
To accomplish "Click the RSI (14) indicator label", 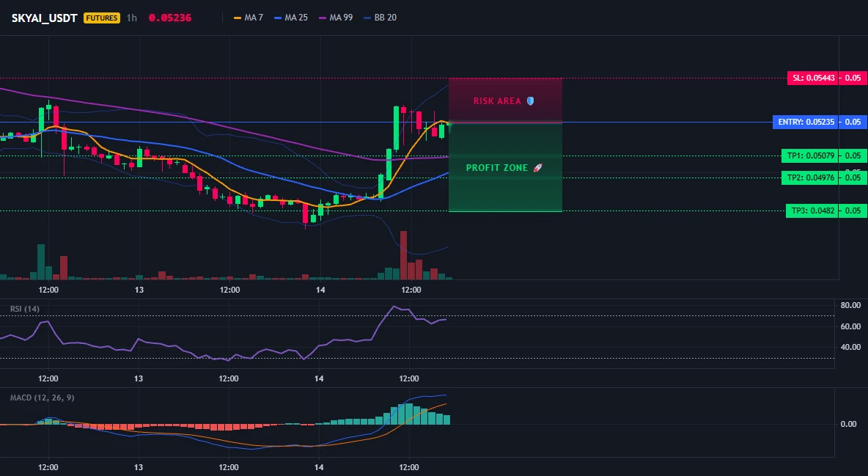I will click(x=25, y=309).
